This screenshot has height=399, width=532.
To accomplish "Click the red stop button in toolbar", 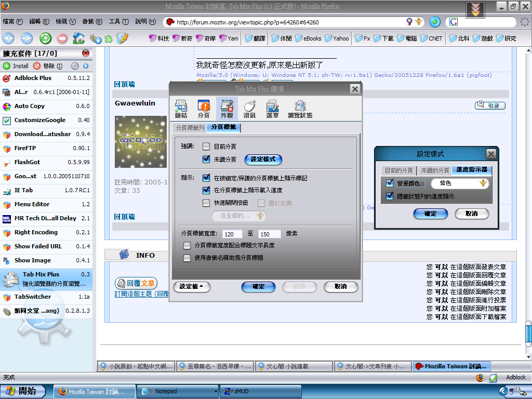I will [62, 38].
